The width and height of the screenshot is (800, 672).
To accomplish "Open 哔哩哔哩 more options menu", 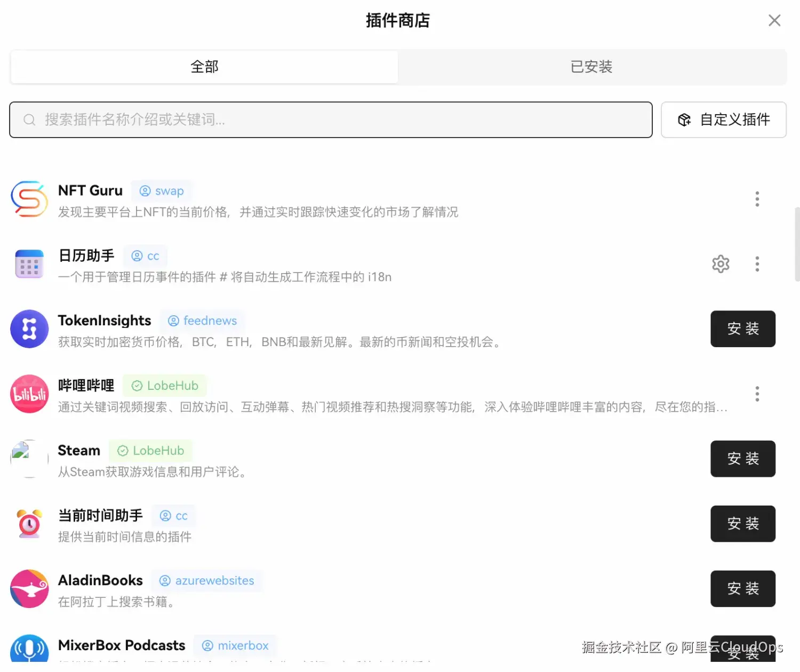I will [757, 394].
